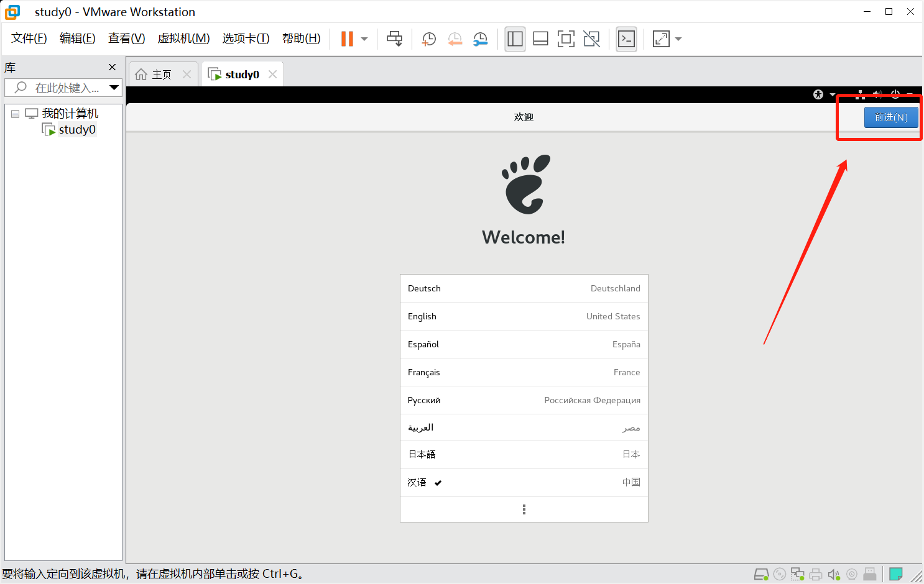Open the GNOME accessibility menu icon
The height and width of the screenshot is (584, 924).
point(819,94)
